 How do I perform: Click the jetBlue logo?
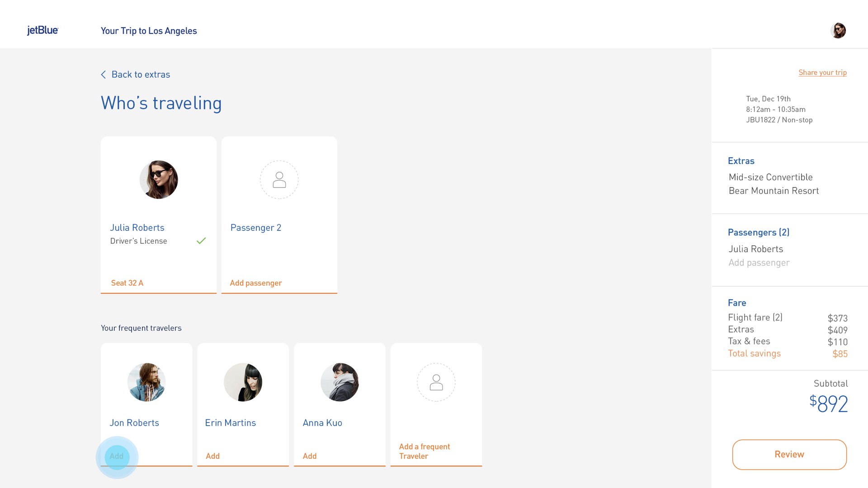pyautogui.click(x=42, y=30)
